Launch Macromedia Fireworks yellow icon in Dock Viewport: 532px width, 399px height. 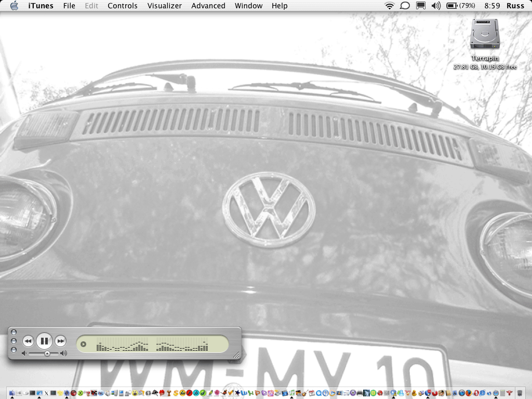pos(182,393)
